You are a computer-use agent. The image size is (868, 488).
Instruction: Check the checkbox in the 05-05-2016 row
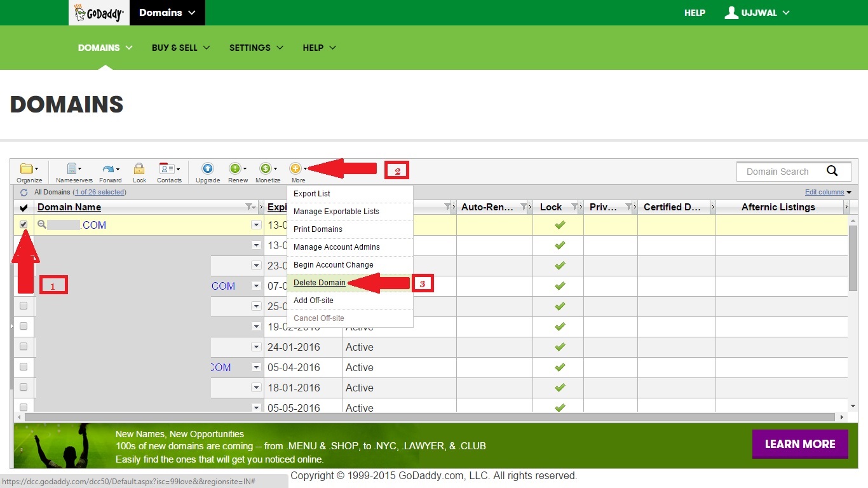24,407
